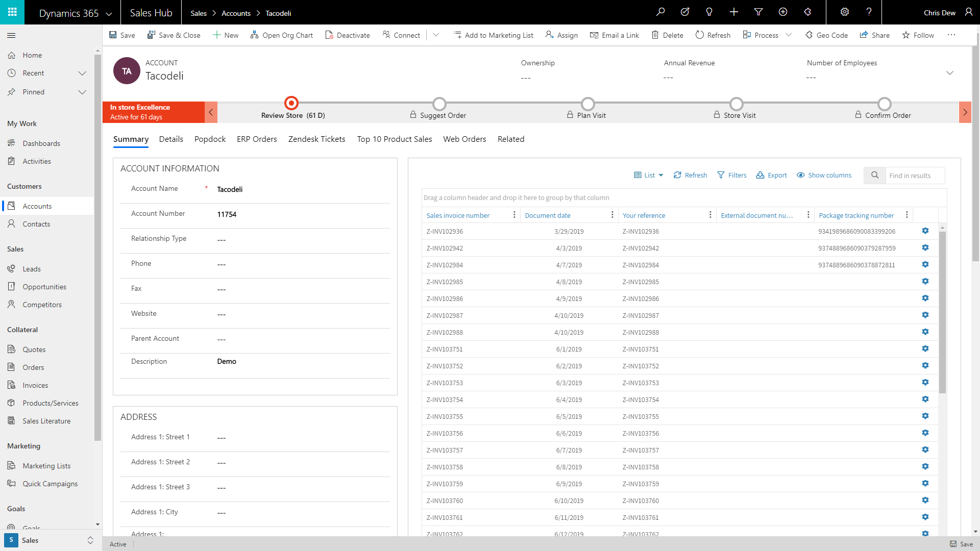This screenshot has height=551, width=980.
Task: Click Save at the bottom status bar
Action: tap(961, 544)
